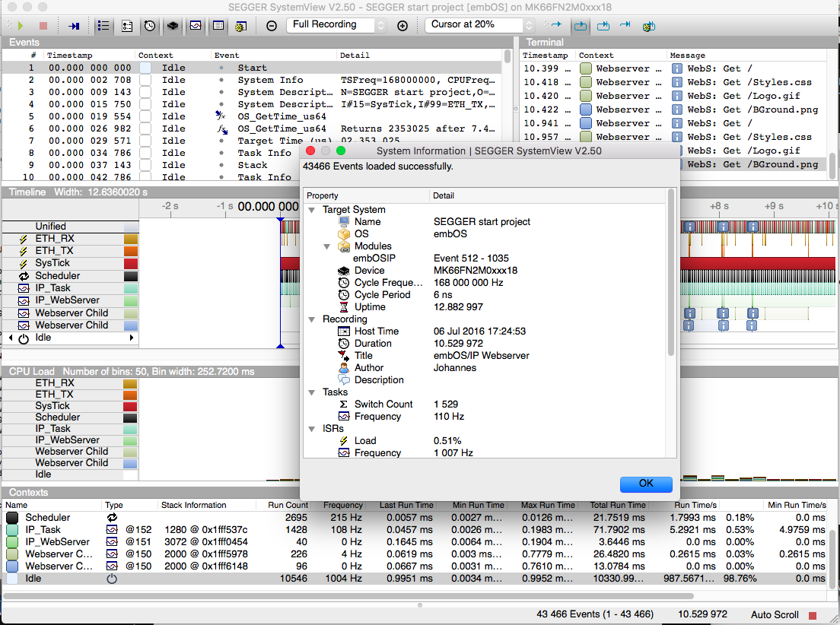Start recording with the green play icon
The image size is (840, 625).
[x=20, y=26]
